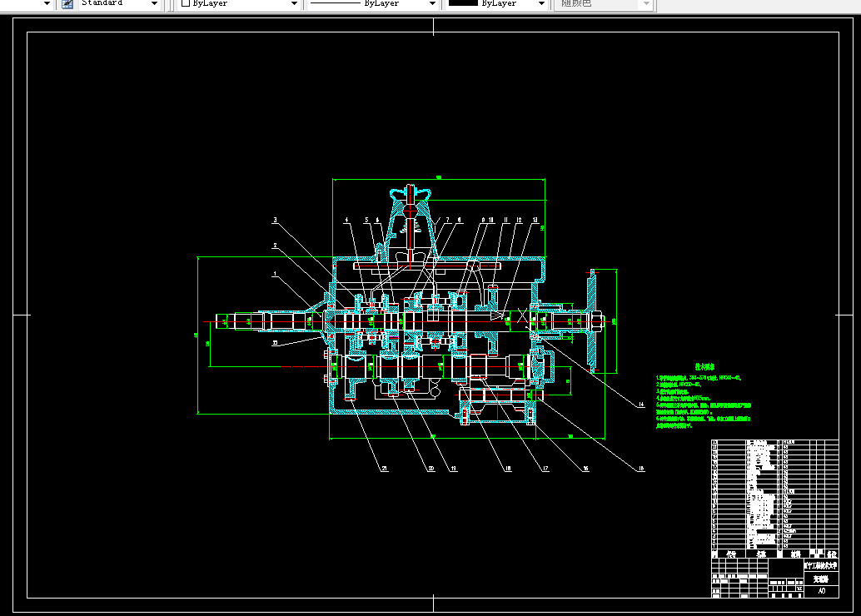861x616 pixels.
Task: Open the greyed-out plot style dropdown
Action: (x=646, y=4)
